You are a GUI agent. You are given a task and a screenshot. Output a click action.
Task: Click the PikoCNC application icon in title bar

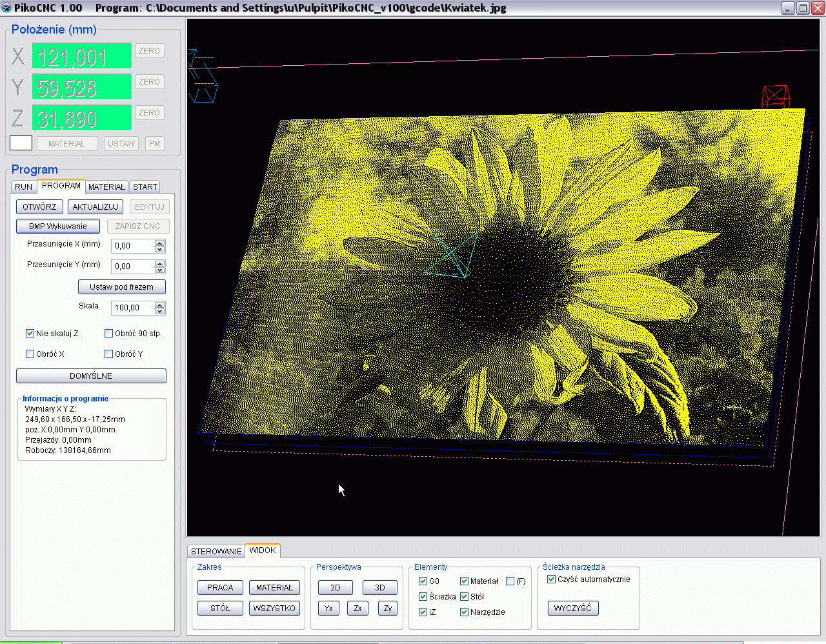6,8
